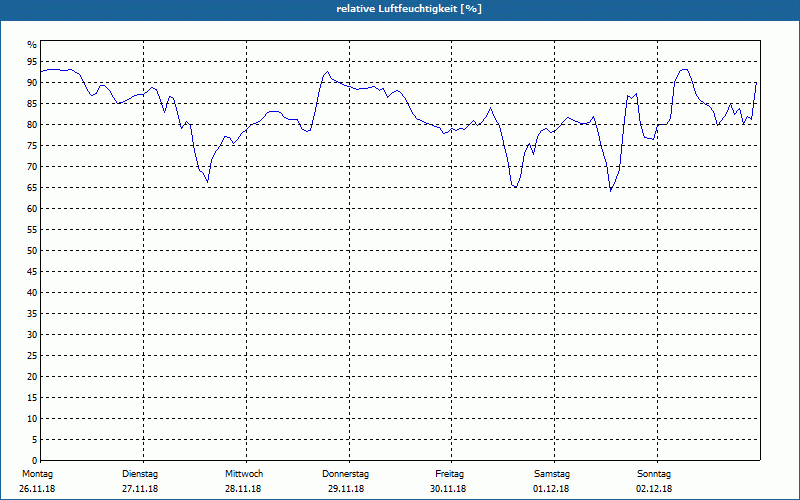Screen dimensions: 800x500
Task: Click the 90 y-axis value
Action: coord(32,83)
